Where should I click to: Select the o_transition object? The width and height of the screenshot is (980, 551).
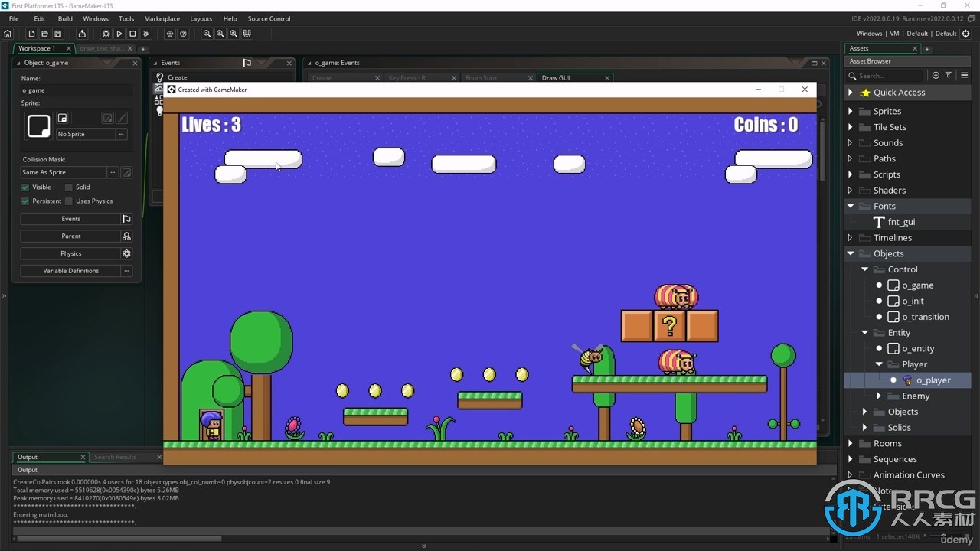(x=925, y=317)
